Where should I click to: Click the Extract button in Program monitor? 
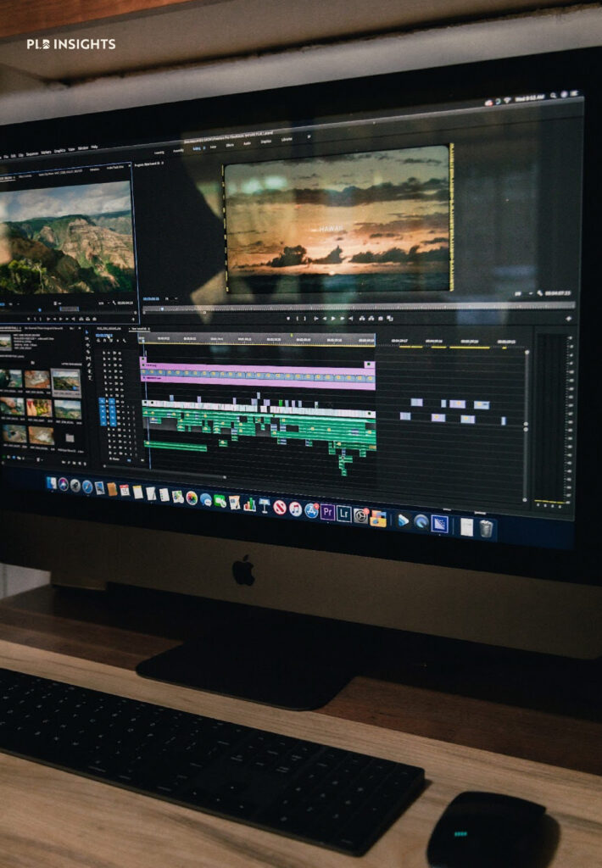click(371, 319)
